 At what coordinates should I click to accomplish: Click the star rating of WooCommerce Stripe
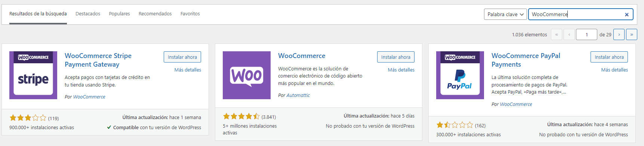click(x=28, y=118)
